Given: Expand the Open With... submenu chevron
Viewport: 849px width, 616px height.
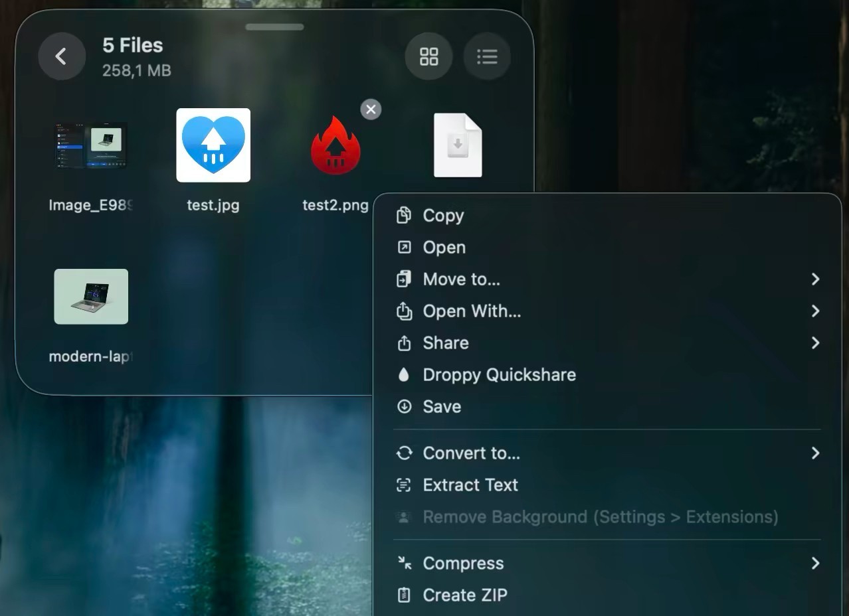Looking at the screenshot, I should tap(815, 311).
